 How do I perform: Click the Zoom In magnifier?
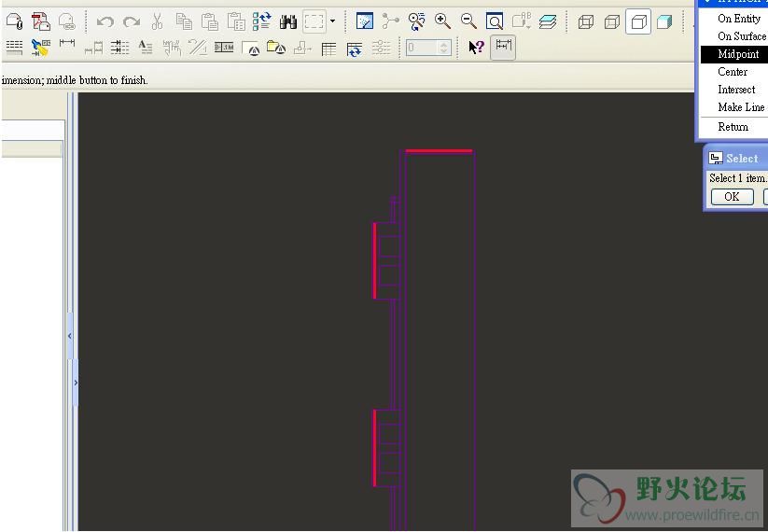(442, 21)
